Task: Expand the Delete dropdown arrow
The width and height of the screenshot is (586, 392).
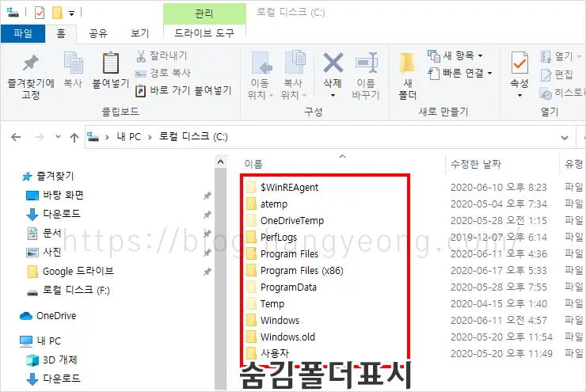Action: (x=333, y=96)
